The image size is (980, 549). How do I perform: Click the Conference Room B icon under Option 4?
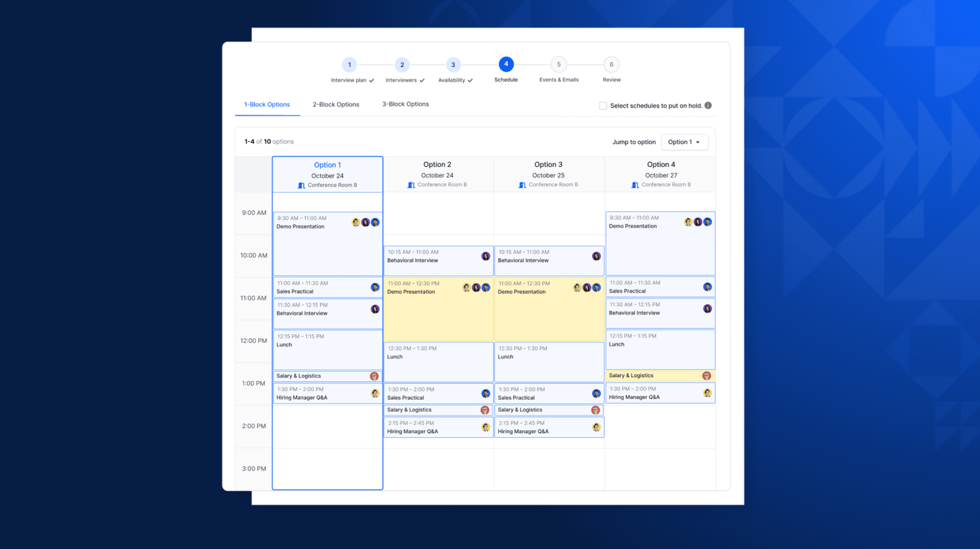point(635,185)
